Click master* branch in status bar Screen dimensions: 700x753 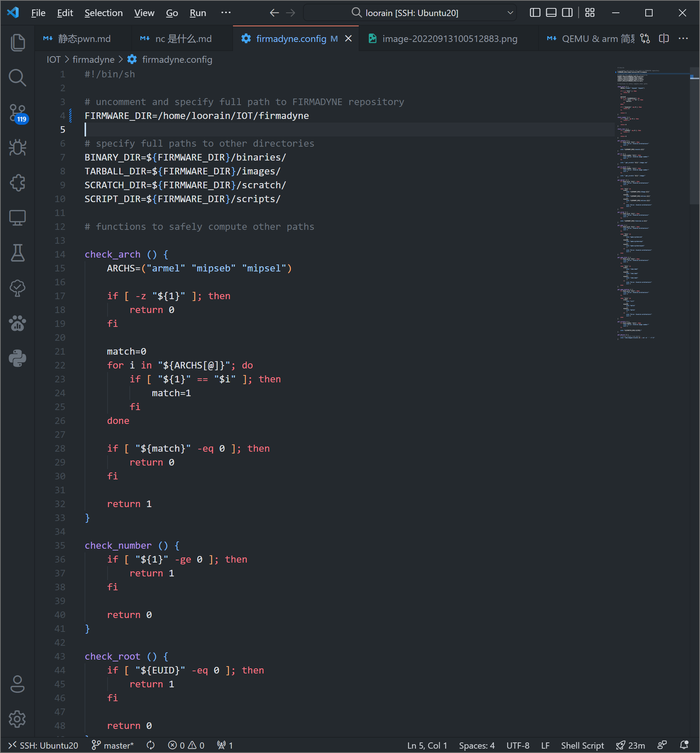tap(113, 745)
